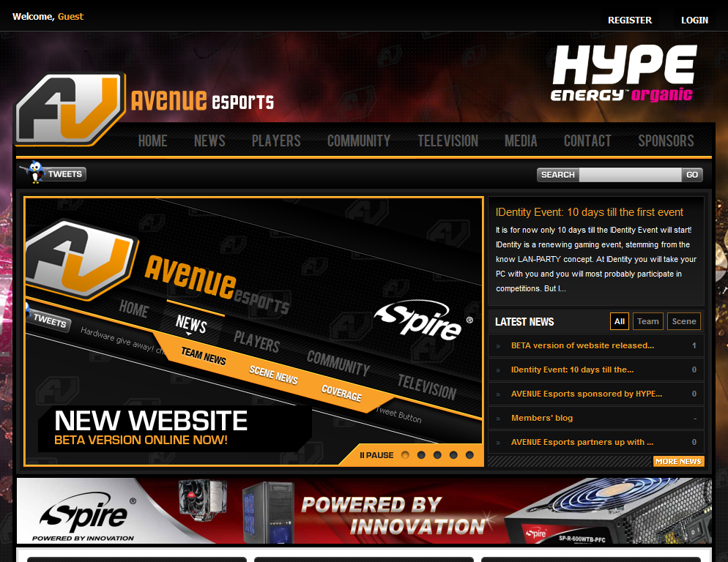The image size is (728, 562).
Task: Click the Tweets button
Action: click(x=64, y=174)
